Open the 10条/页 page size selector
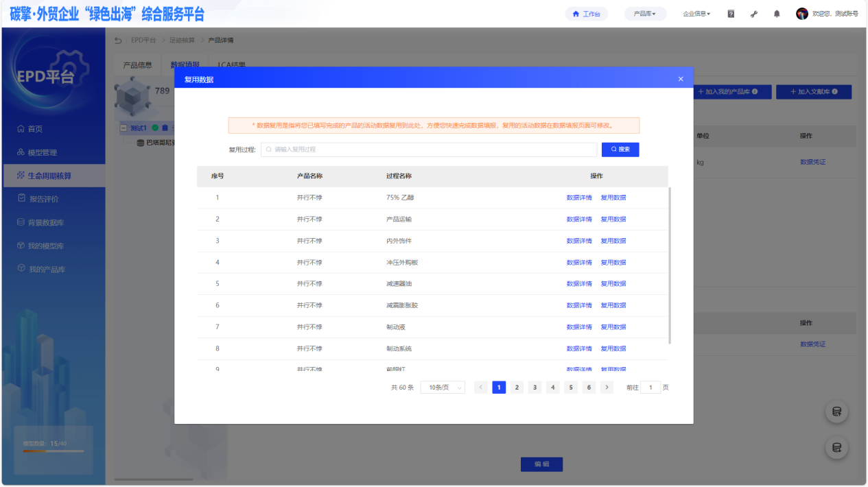 coord(443,388)
